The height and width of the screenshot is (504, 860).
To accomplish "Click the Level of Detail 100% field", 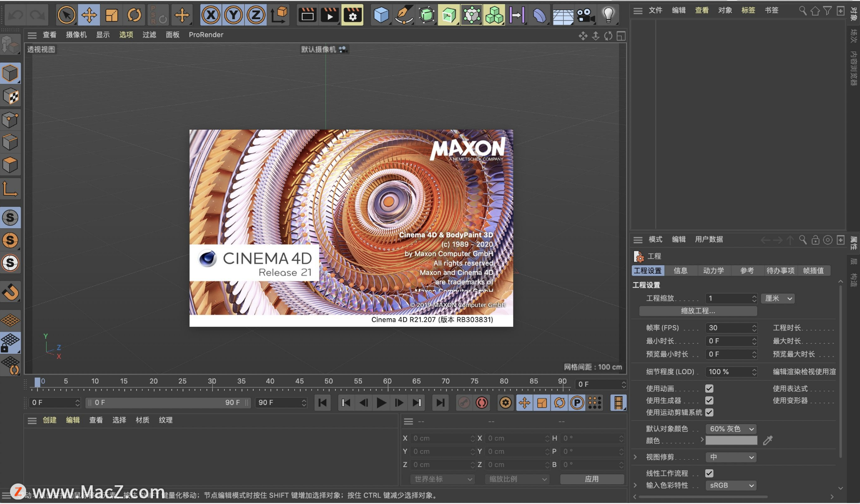I will (x=732, y=372).
